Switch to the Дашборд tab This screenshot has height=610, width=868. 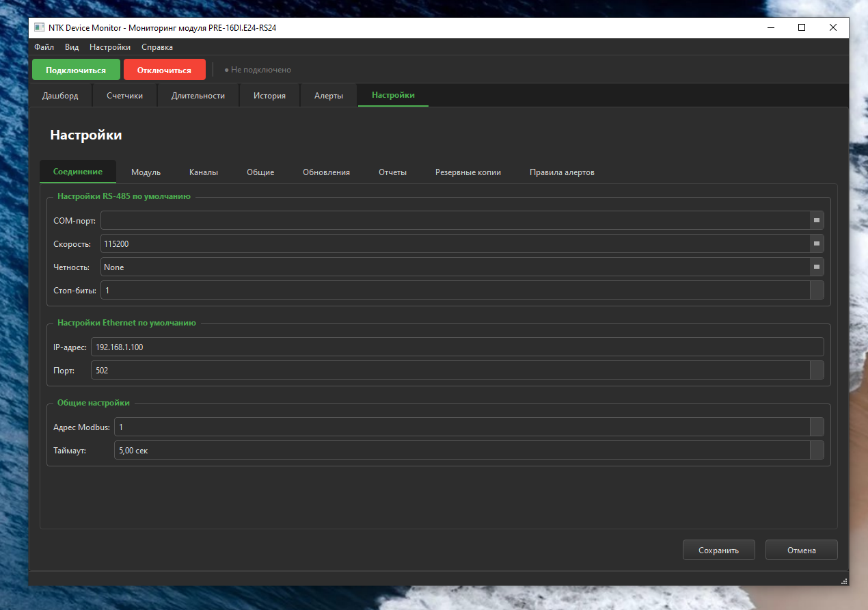pos(60,96)
